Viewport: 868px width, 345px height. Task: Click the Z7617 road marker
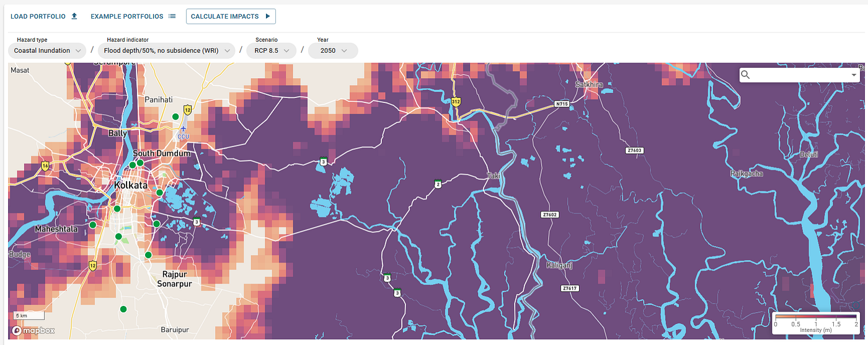(569, 289)
